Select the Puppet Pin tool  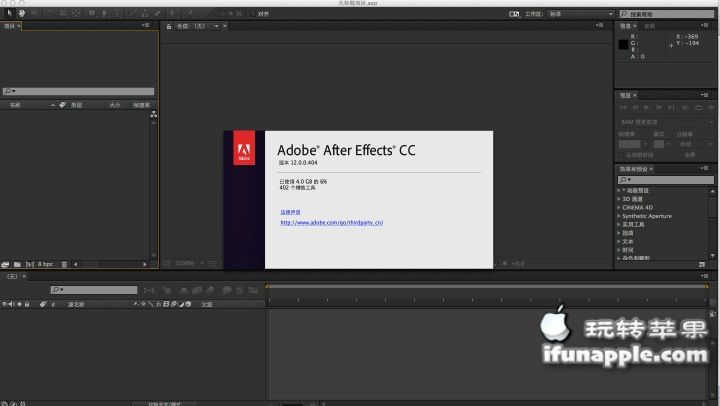click(190, 14)
